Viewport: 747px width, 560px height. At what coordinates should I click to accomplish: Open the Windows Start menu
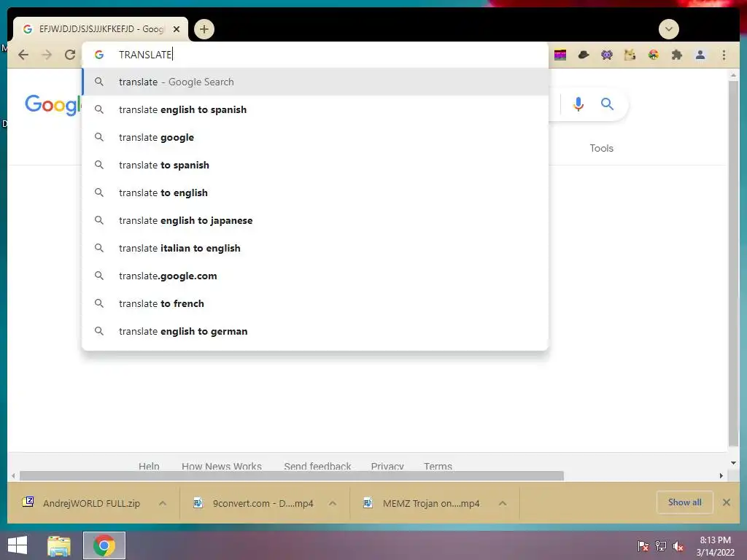coord(18,545)
